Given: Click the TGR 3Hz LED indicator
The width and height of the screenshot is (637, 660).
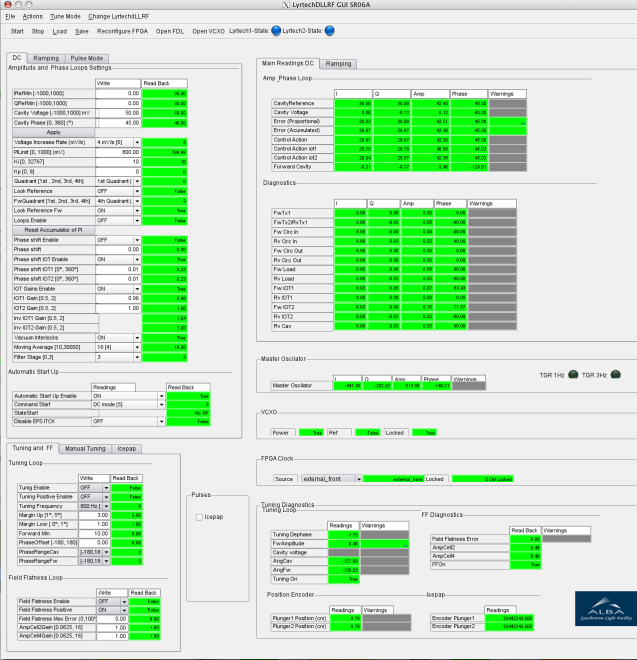Looking at the screenshot, I should 616,374.
